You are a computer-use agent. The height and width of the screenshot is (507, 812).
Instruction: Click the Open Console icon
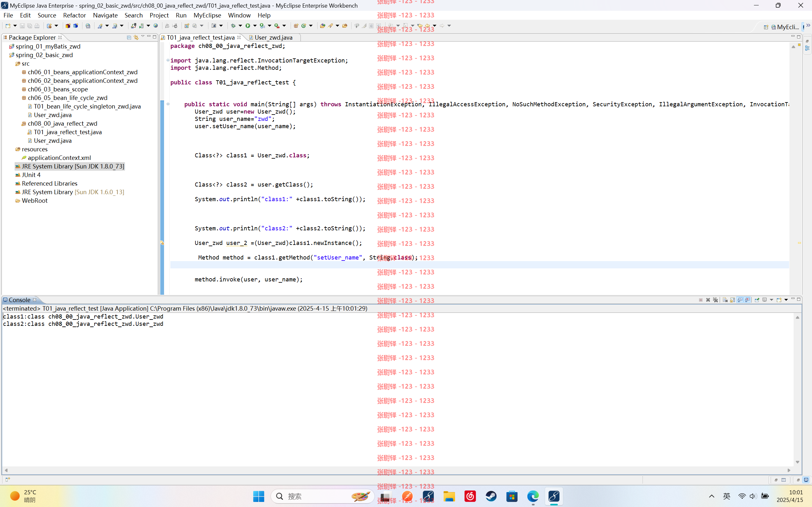pyautogui.click(x=779, y=300)
